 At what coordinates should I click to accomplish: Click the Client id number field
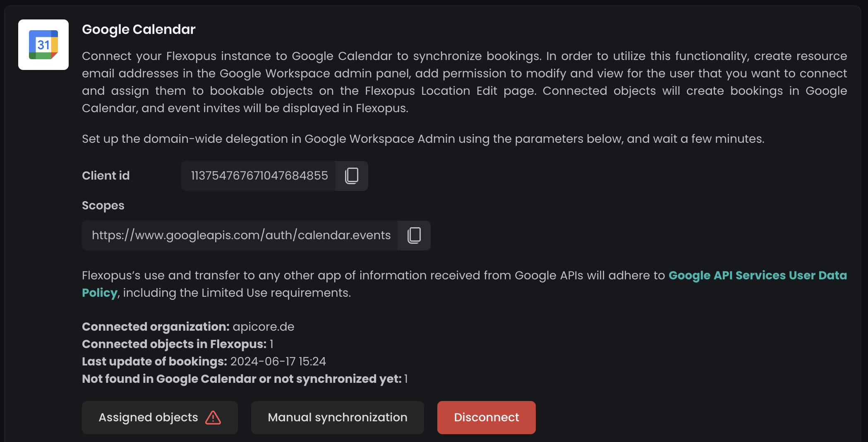[x=259, y=176]
